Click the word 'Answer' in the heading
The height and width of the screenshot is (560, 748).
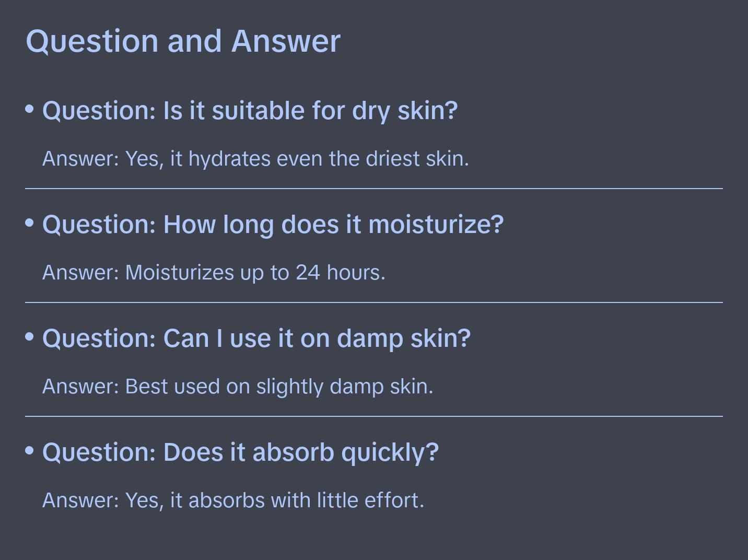286,41
